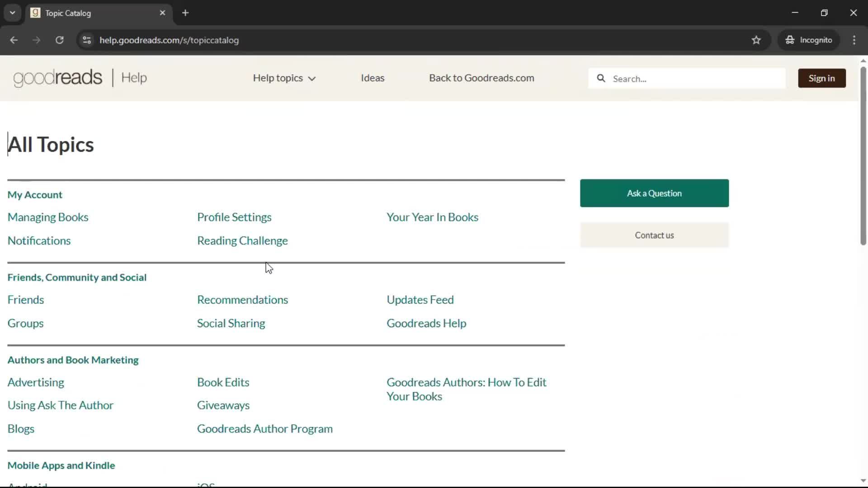
Task: Open the Incognito profile indicator
Action: pyautogui.click(x=809, y=40)
